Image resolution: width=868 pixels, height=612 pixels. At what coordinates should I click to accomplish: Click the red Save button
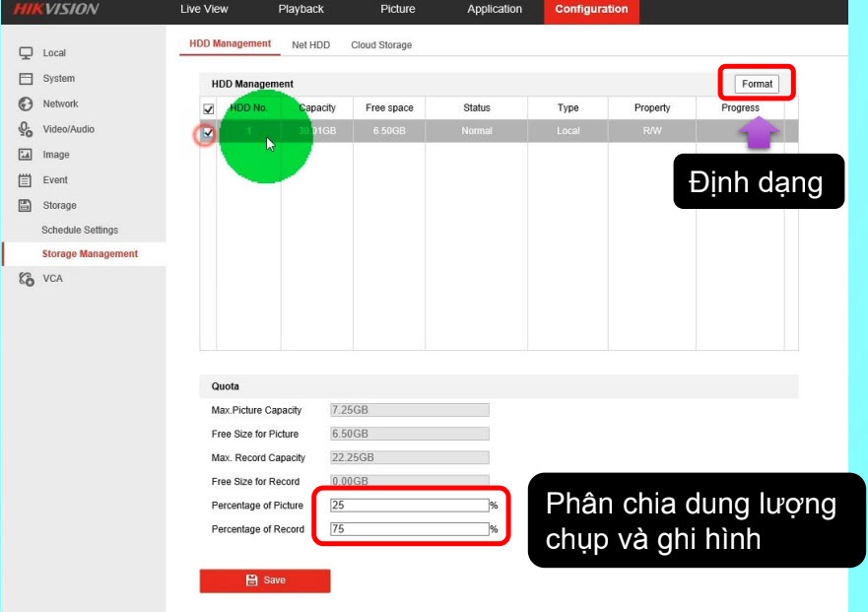pos(265,580)
